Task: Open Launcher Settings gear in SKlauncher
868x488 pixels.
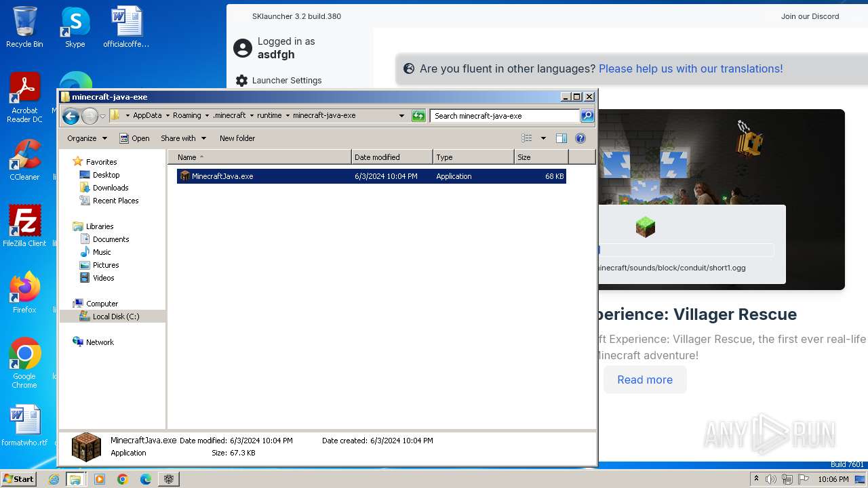Action: pos(242,81)
